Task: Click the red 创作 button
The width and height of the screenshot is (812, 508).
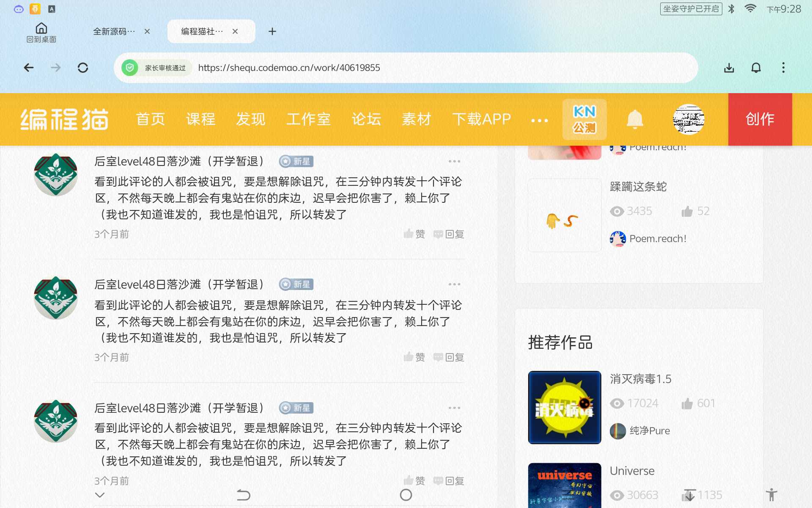Action: [760, 119]
